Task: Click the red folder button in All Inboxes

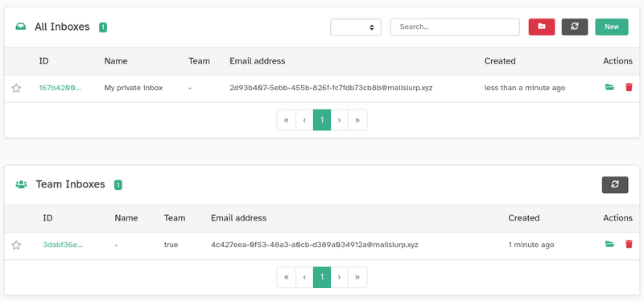Action: point(542,27)
